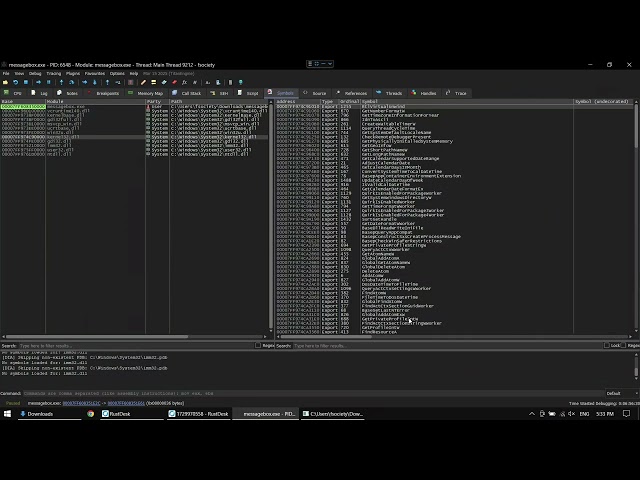Select the messagebox.exe module row
Screen dimensions: 640x480
coord(134,107)
